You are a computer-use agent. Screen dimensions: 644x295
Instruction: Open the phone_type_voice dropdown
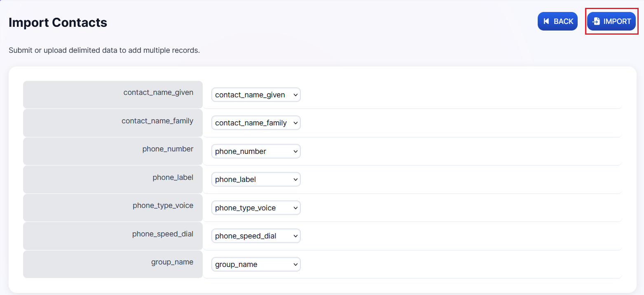pos(255,208)
